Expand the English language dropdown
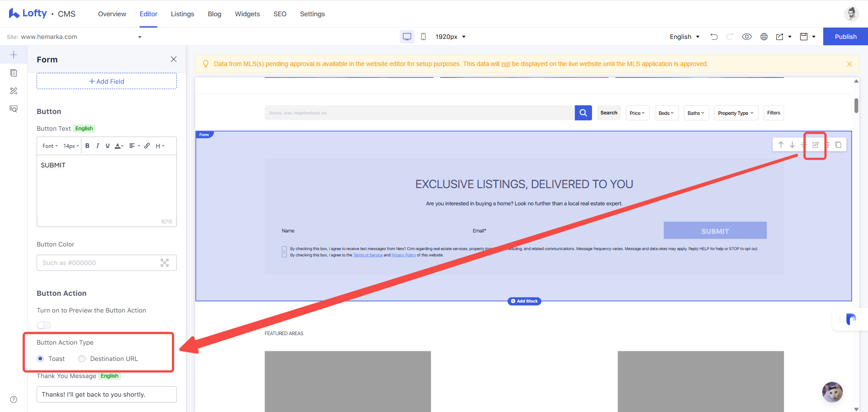Screen dimensions: 868x412 click(684, 37)
